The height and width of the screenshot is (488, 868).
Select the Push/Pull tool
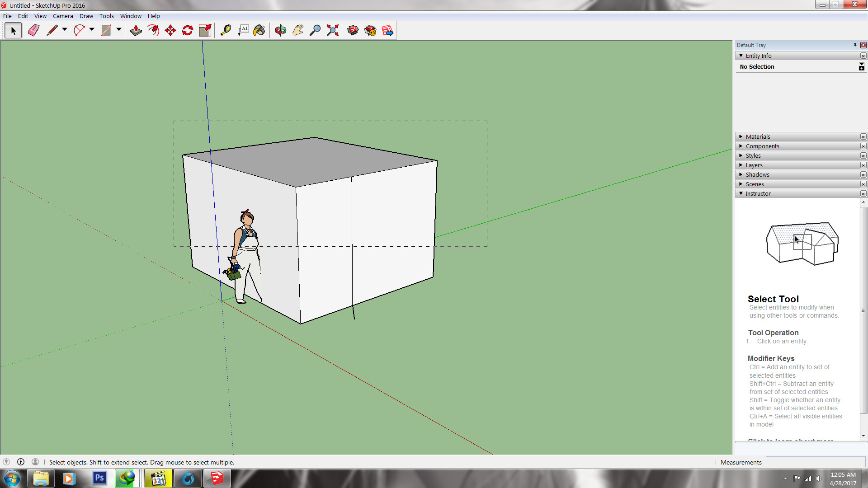[x=136, y=30]
